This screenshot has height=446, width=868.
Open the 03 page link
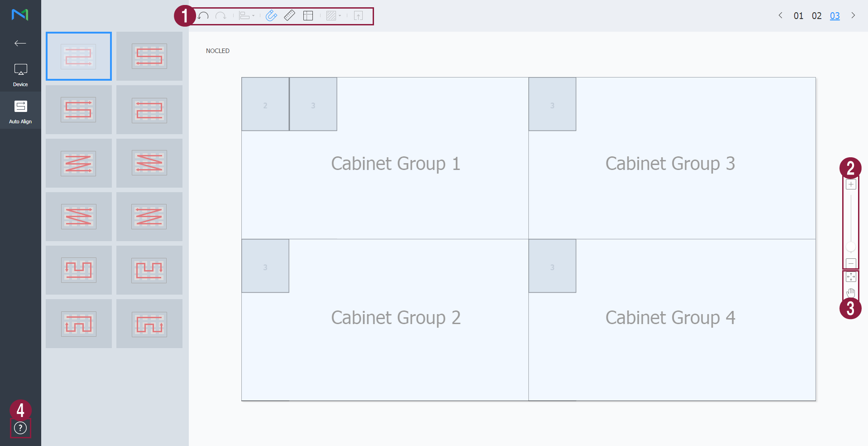click(834, 16)
